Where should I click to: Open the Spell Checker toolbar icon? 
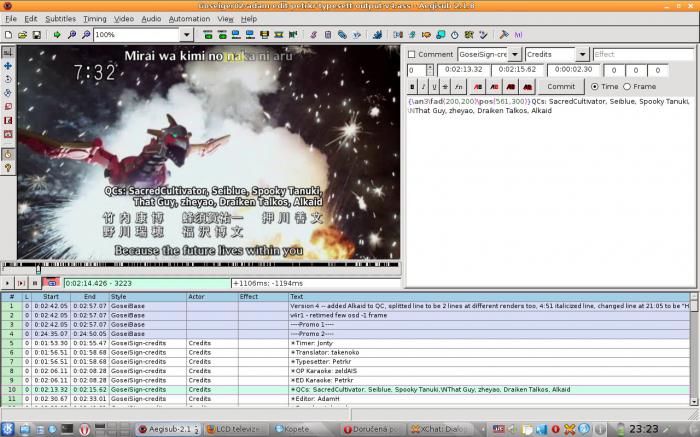(x=483, y=35)
